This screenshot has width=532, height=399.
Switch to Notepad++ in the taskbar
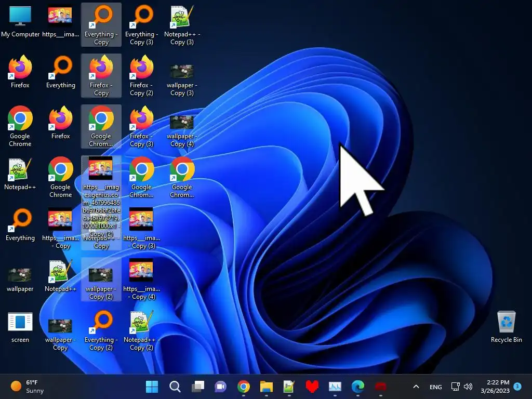coord(289,387)
